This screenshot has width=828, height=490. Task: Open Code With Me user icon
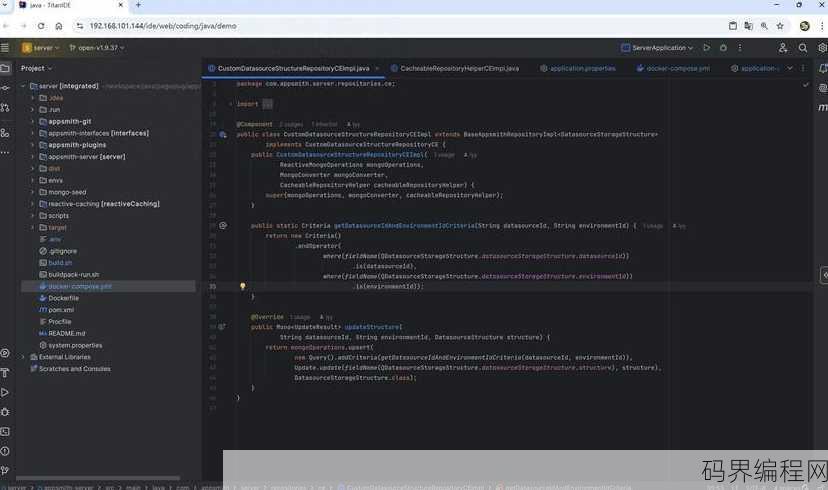(x=783, y=48)
